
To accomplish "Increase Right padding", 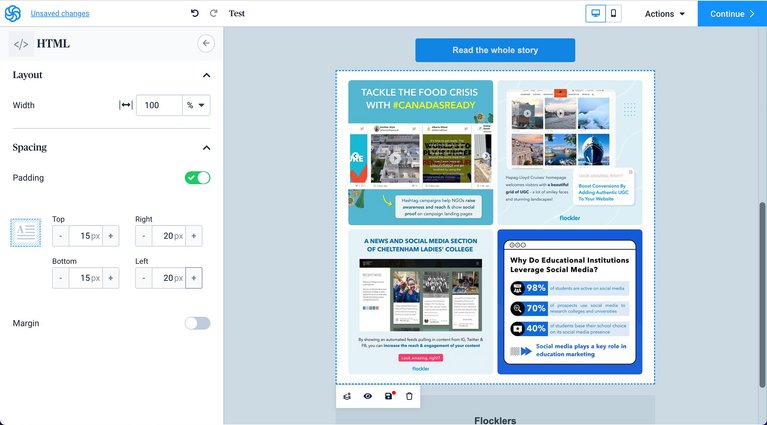I will [x=194, y=236].
